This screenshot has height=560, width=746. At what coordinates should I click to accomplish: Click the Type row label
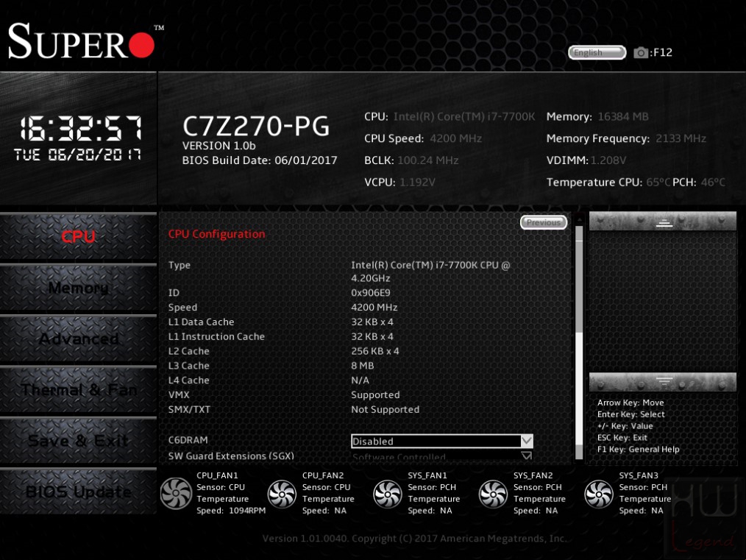[x=180, y=265]
